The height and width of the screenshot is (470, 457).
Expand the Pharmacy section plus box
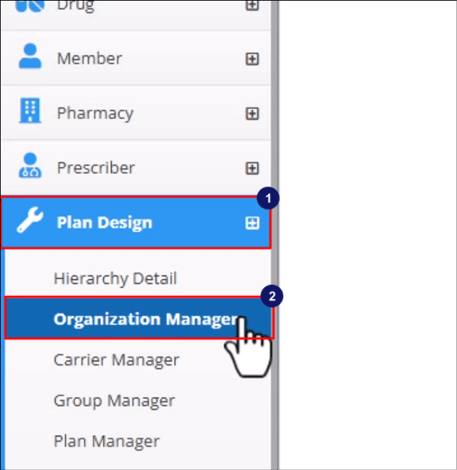click(252, 114)
